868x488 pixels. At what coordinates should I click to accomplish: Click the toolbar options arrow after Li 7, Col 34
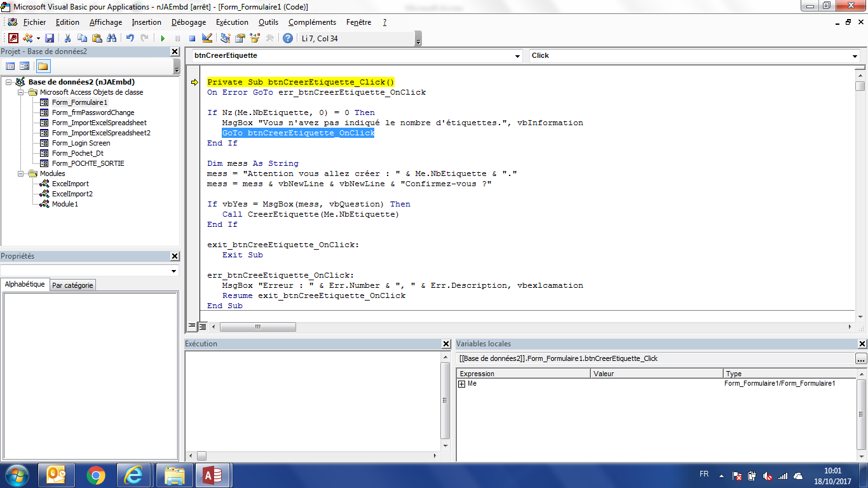pos(418,40)
